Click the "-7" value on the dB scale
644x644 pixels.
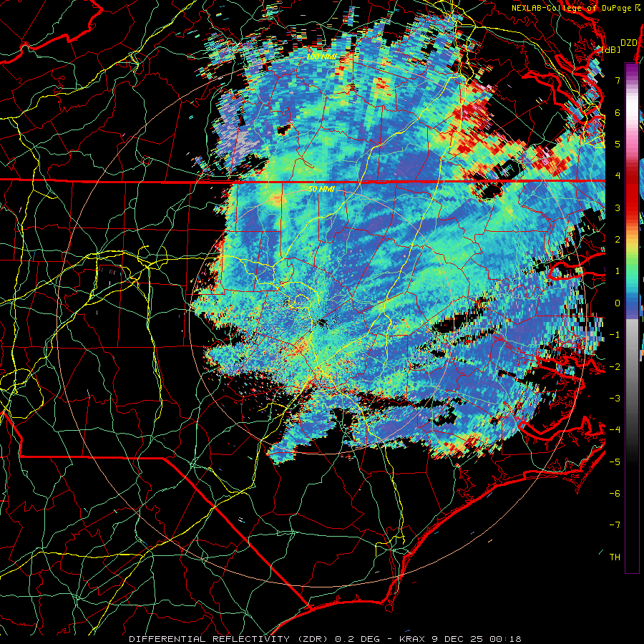(x=615, y=525)
